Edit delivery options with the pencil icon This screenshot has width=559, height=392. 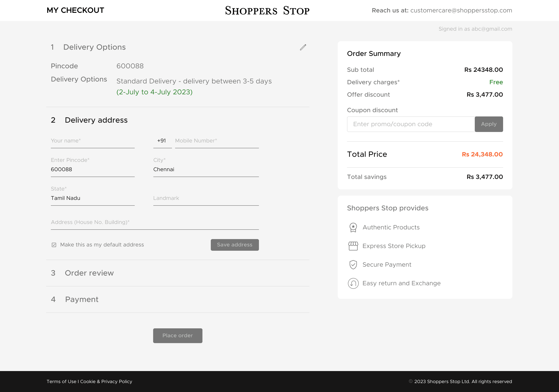(303, 47)
